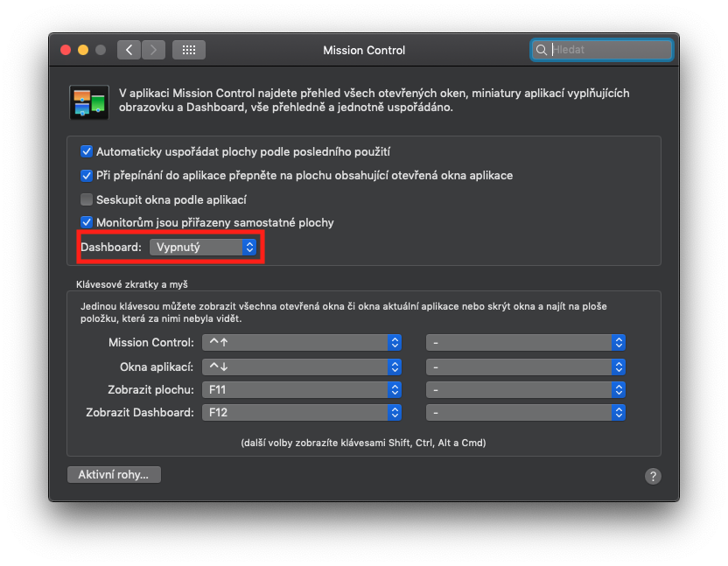Click the Mission Control app icon

(x=89, y=102)
